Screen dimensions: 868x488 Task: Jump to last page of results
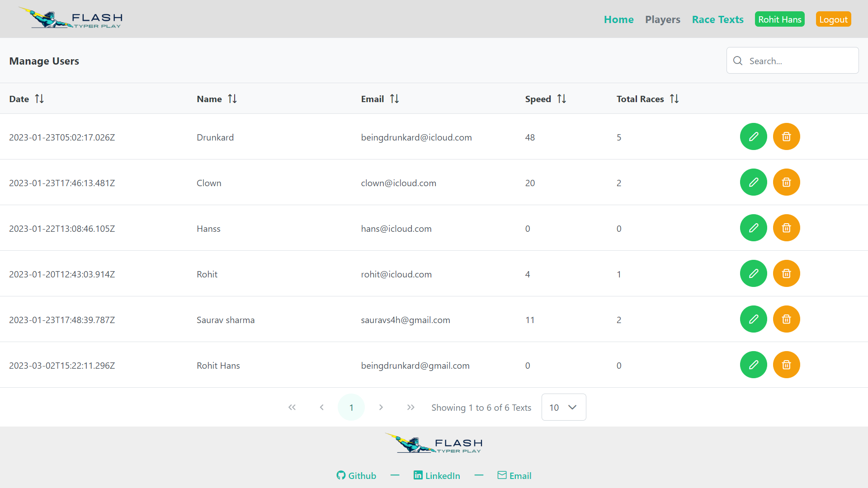(x=410, y=407)
